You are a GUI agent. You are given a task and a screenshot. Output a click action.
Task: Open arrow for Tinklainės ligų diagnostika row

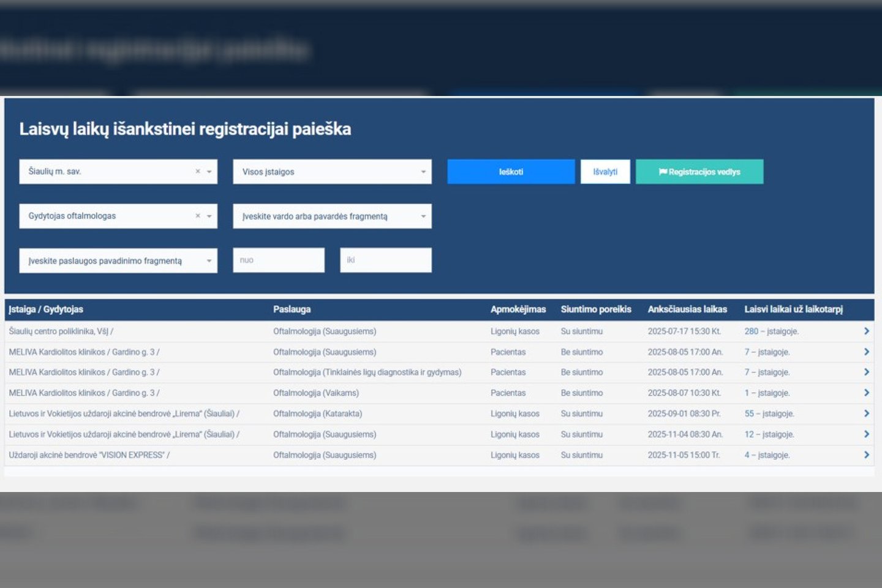866,372
